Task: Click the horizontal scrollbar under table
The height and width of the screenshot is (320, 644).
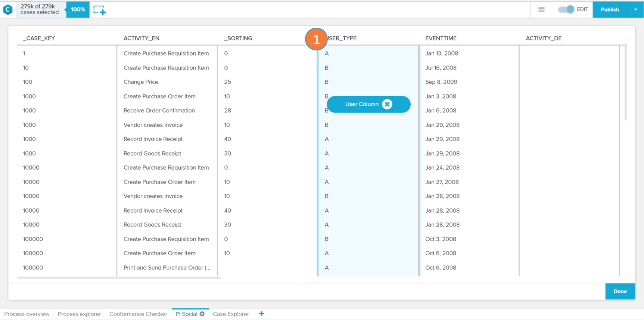Action: [x=119, y=278]
